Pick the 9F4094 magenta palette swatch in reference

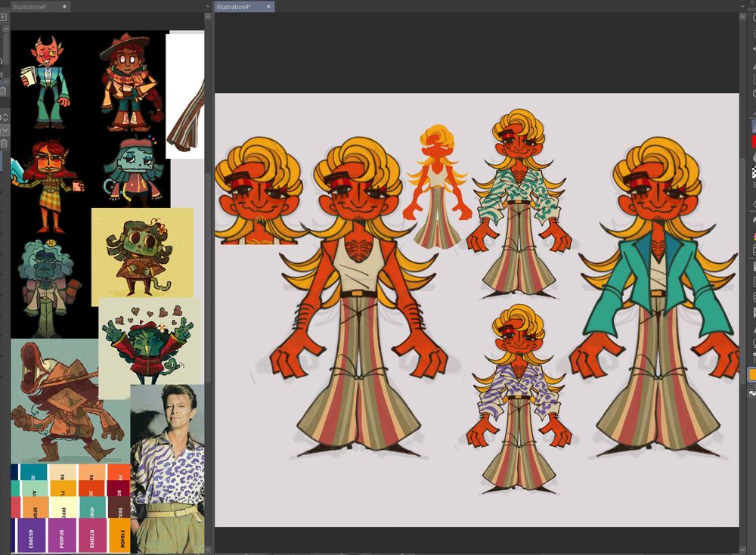(62, 535)
